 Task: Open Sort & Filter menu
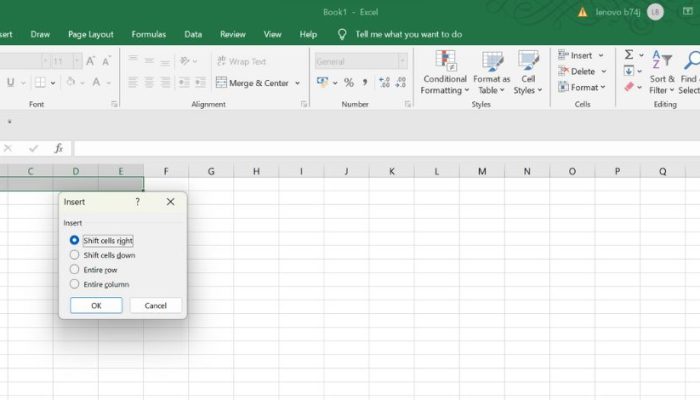[662, 72]
